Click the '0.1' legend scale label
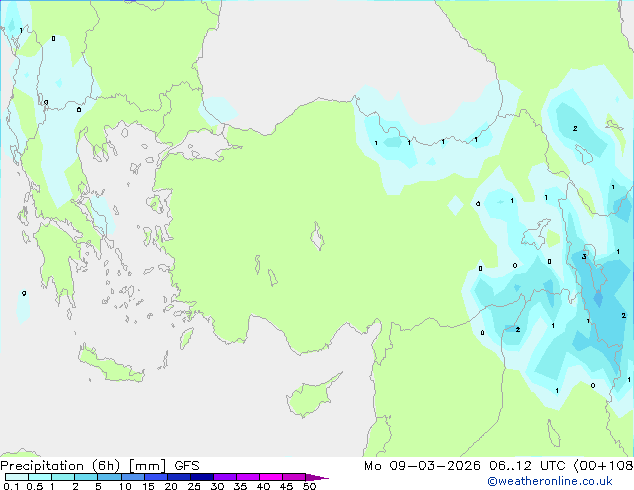The image size is (634, 490). [11, 486]
